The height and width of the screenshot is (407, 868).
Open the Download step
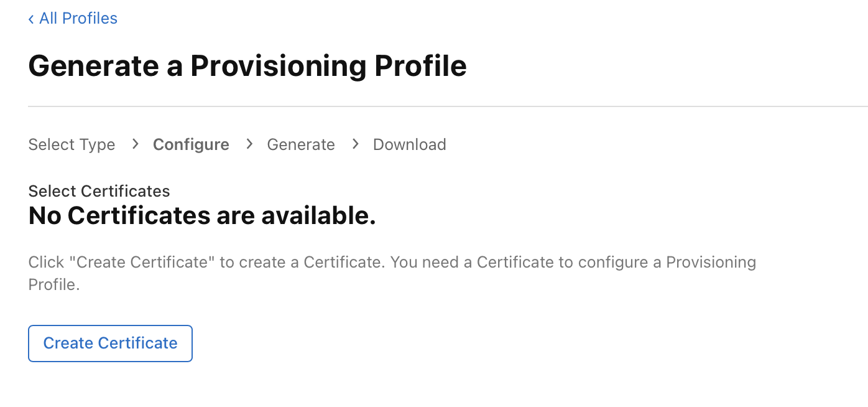[x=409, y=144]
